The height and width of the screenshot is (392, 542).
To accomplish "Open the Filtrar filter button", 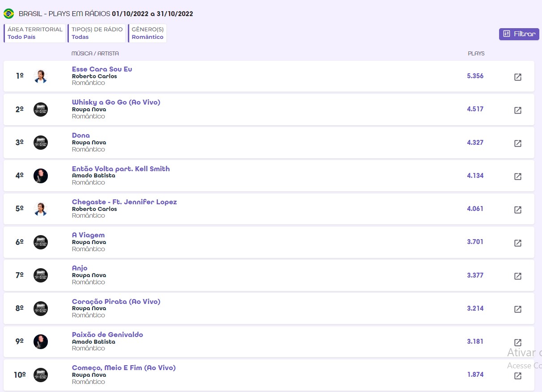I will tap(519, 34).
